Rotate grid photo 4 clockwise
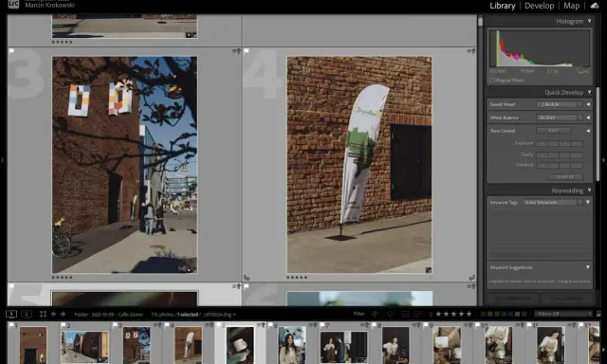 (471, 278)
